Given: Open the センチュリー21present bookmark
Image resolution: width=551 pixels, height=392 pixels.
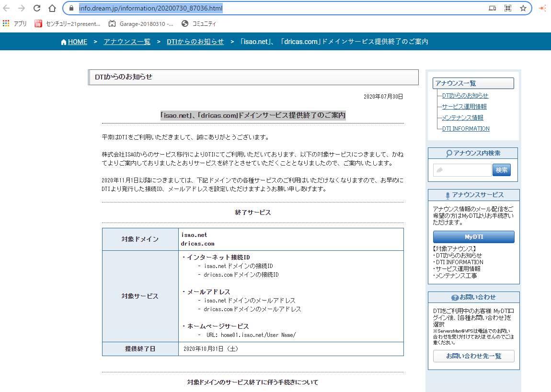Looking at the screenshot, I should point(68,23).
